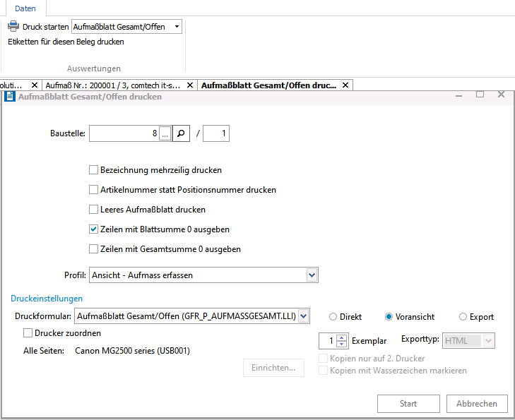The width and height of the screenshot is (515, 420).
Task: Click Etiketten für diesen Beleg drucken
Action: coord(66,42)
